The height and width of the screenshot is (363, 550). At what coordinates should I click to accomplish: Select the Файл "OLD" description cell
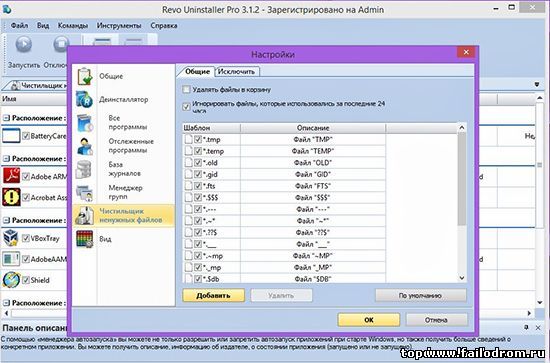coord(313,163)
